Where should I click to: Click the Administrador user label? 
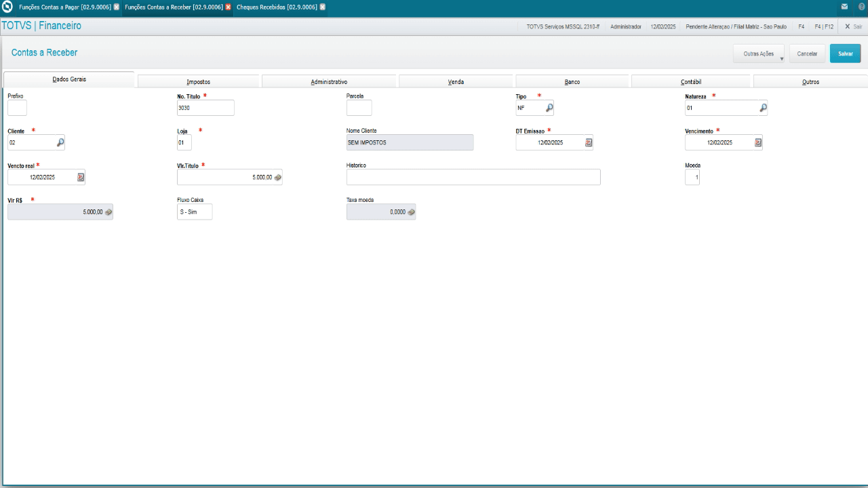625,26
